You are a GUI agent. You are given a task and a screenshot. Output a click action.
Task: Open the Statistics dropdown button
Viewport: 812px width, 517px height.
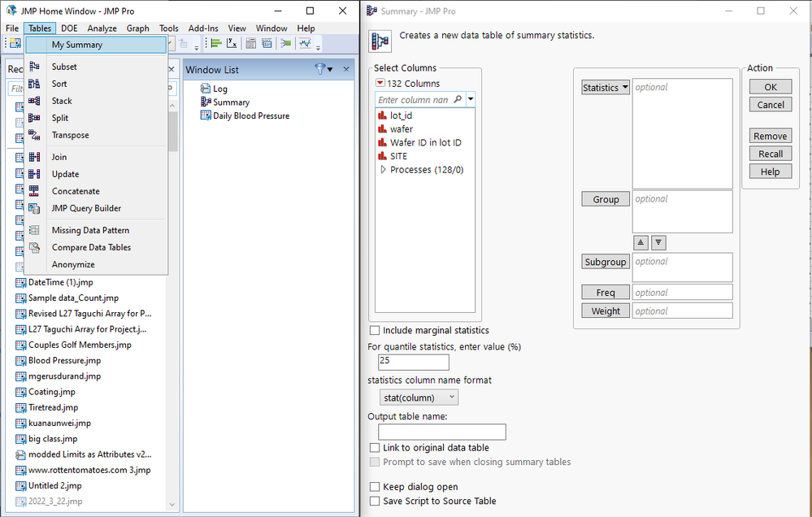tap(606, 87)
